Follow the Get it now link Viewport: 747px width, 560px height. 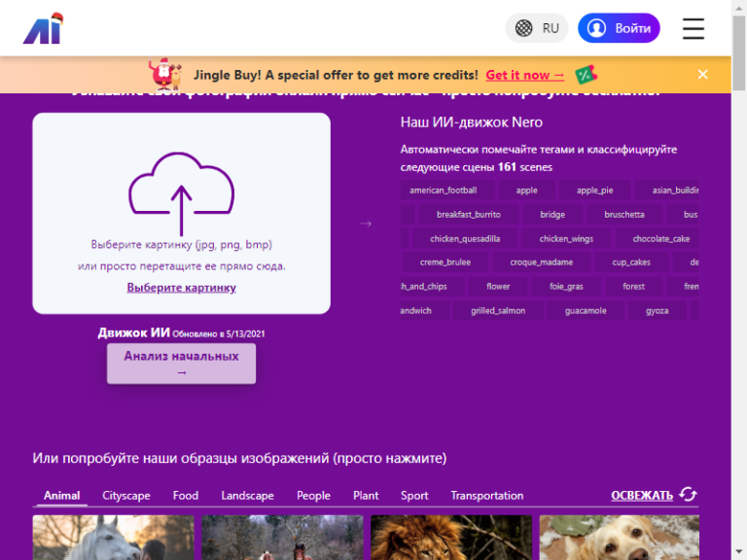[525, 75]
